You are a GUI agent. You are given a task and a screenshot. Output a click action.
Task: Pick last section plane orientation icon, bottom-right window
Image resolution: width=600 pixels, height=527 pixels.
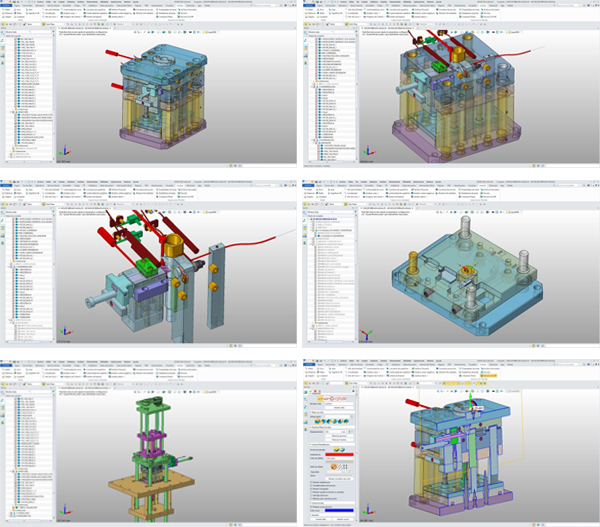point(346,421)
